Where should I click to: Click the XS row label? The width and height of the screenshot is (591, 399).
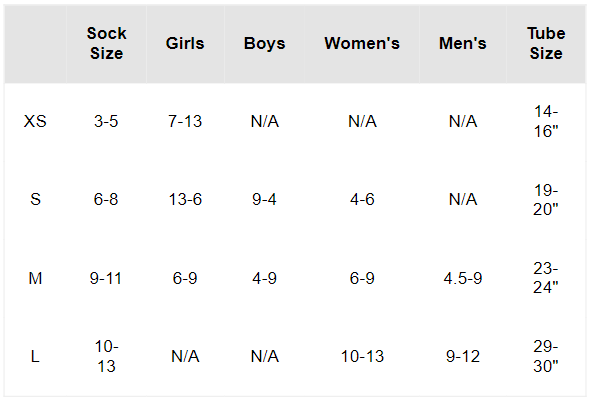pos(35,121)
